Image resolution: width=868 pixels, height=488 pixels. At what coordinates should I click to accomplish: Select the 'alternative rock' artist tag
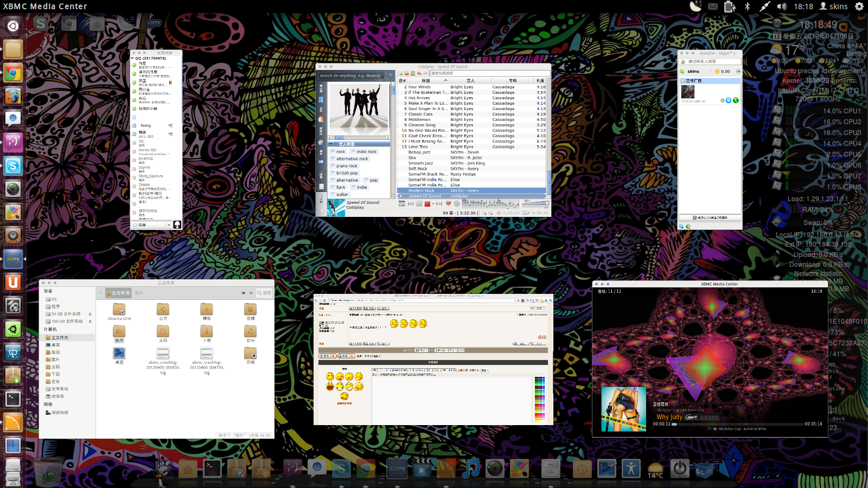(x=349, y=159)
